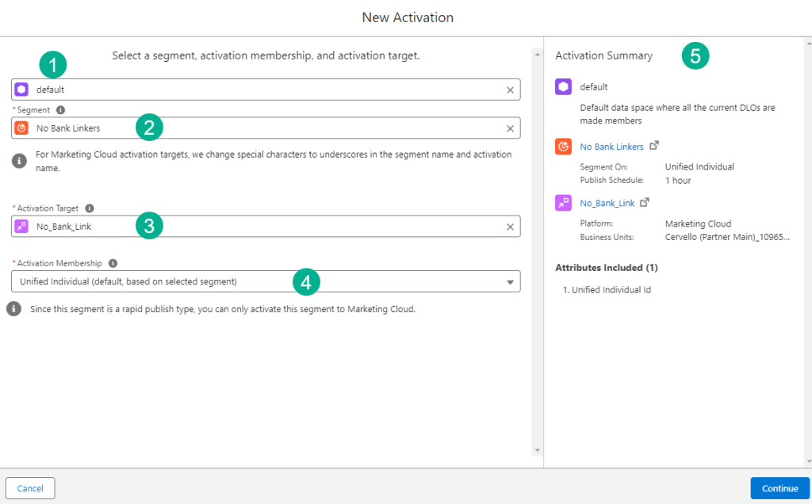
Task: Click the info icon next to Segment label
Action: click(60, 110)
